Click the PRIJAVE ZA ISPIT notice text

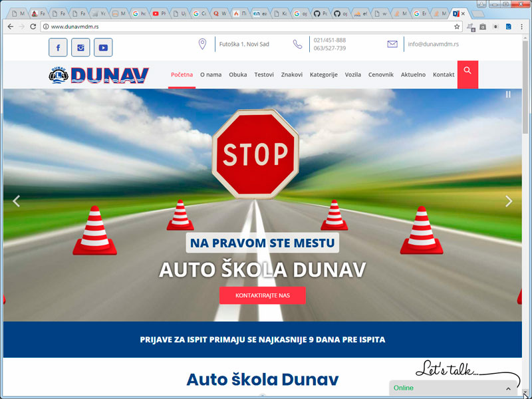(262, 340)
